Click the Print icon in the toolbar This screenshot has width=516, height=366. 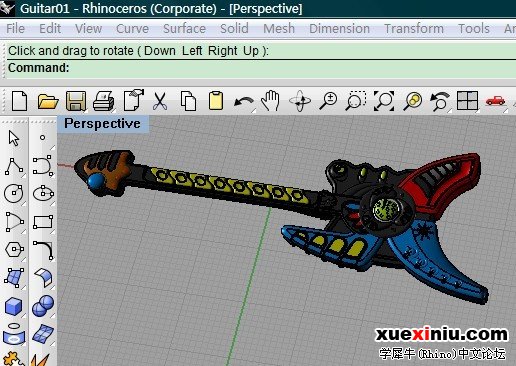click(x=104, y=101)
